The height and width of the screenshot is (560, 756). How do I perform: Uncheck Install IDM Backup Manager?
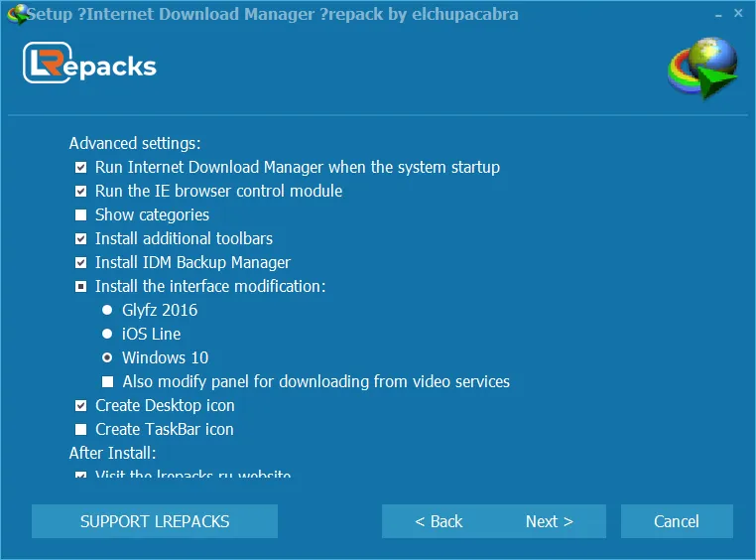pyautogui.click(x=81, y=263)
